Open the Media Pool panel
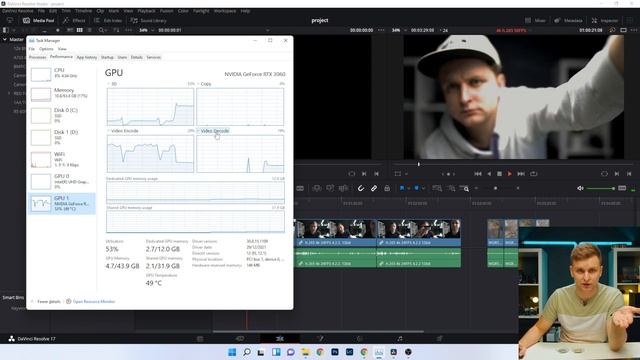The image size is (640, 360). pos(39,20)
